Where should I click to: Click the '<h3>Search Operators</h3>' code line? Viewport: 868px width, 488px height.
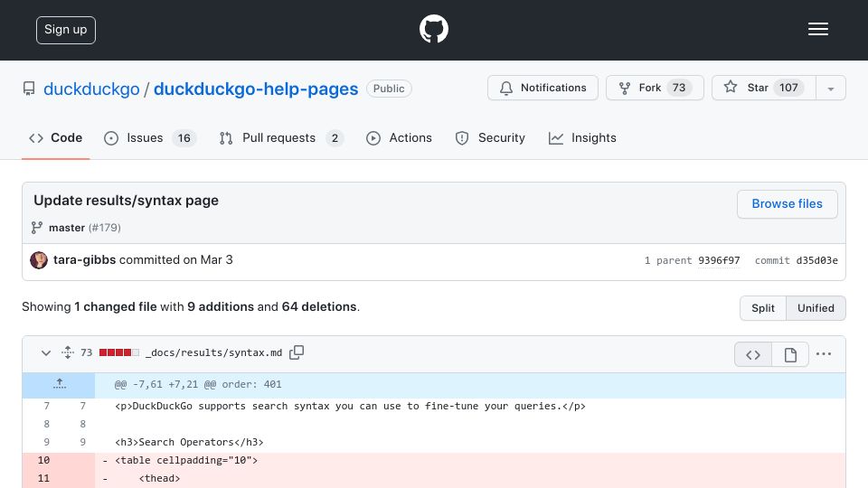189,442
